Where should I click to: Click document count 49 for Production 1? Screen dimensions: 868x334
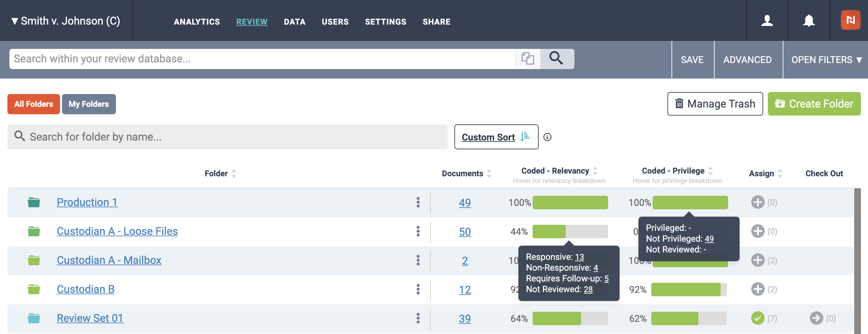pos(465,203)
